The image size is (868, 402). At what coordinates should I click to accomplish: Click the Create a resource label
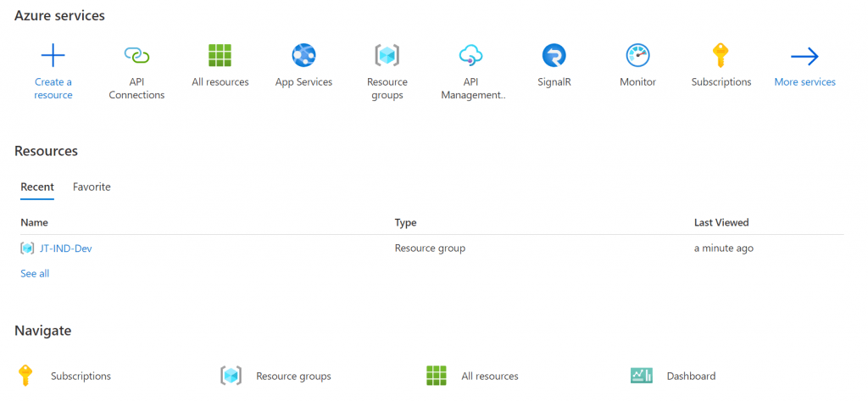pos(53,88)
